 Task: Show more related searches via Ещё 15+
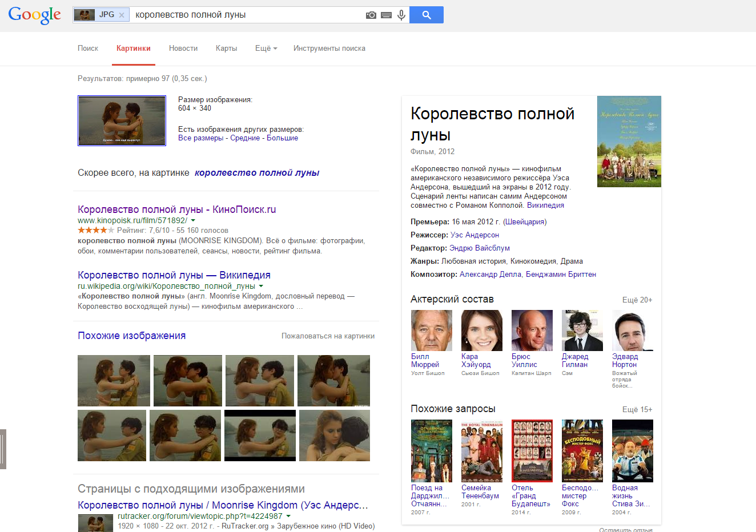637,410
